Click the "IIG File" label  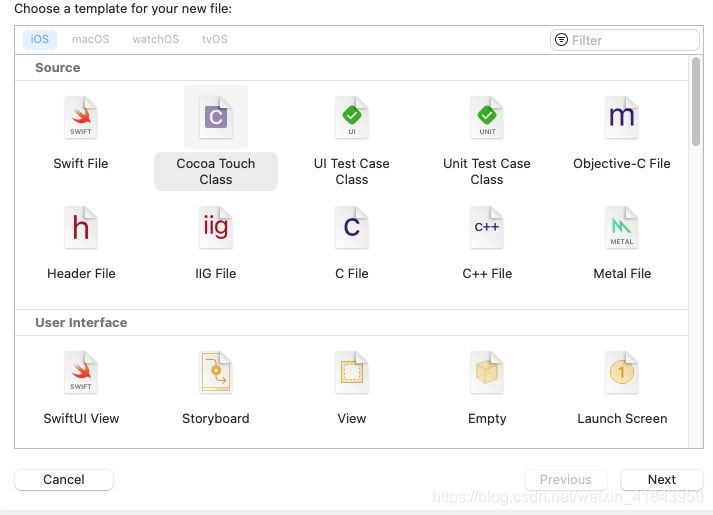click(x=216, y=274)
